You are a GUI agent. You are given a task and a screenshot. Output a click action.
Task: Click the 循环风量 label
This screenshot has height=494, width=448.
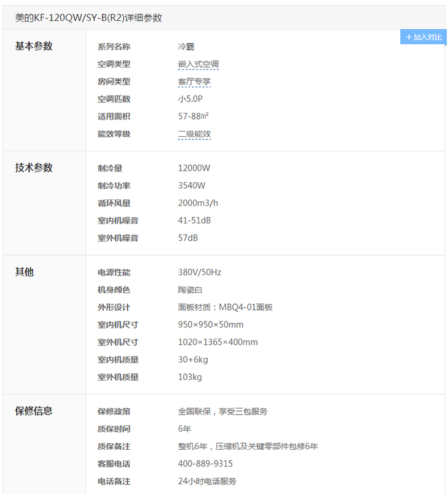[x=113, y=203]
